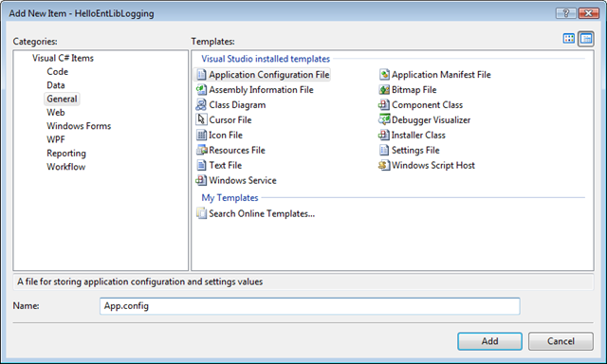
Task: Click the Application Manifest File icon
Action: point(384,74)
